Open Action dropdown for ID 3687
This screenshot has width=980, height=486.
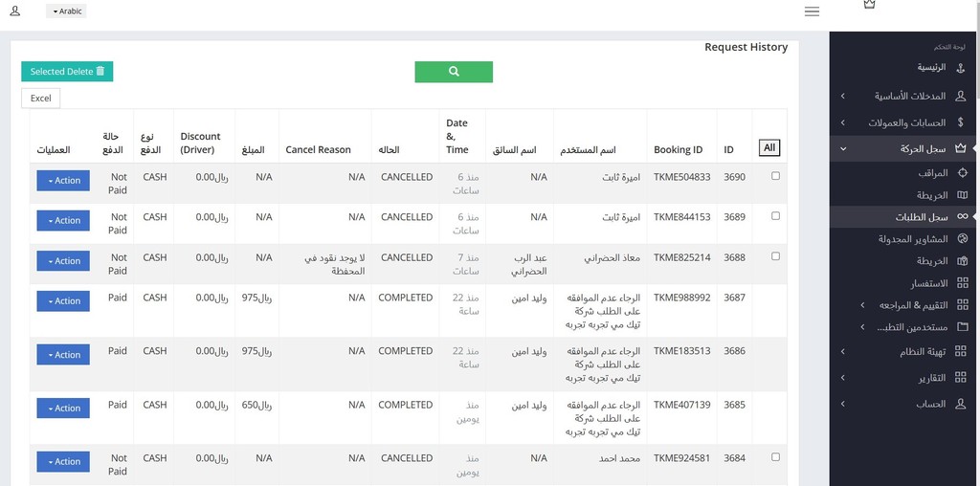pyautogui.click(x=63, y=301)
